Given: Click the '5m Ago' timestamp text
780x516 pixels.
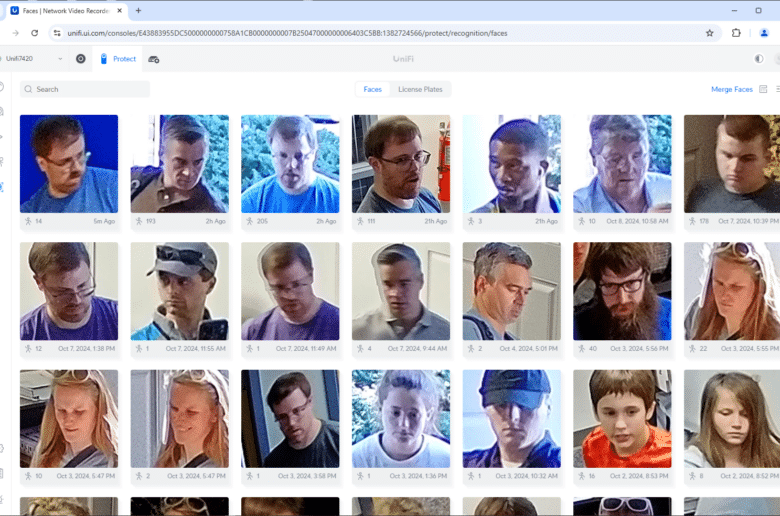Looking at the screenshot, I should pyautogui.click(x=104, y=221).
